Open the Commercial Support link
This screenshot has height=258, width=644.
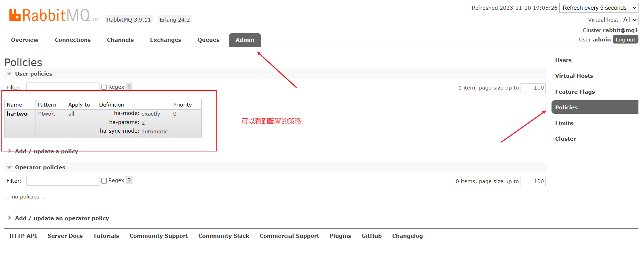tap(289, 236)
